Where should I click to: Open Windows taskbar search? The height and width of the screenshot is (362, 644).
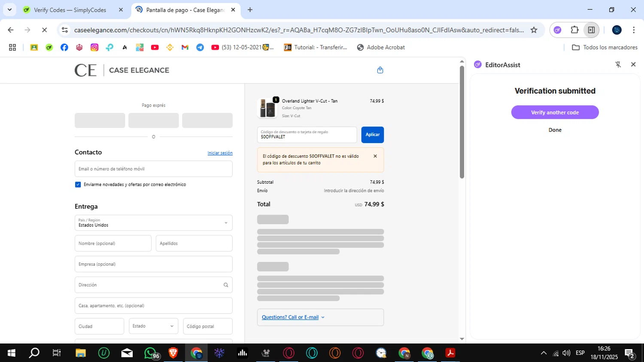(34, 353)
